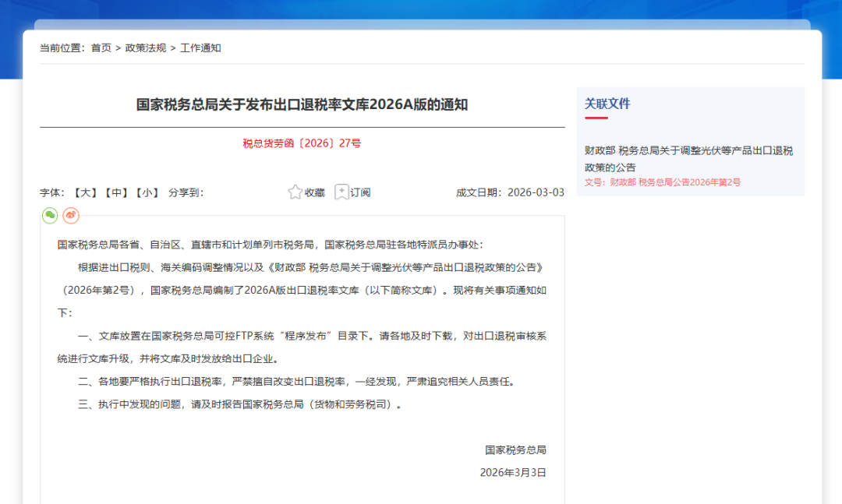Image resolution: width=842 pixels, height=504 pixels.
Task: Open 工作通知 breadcrumb link
Action: [x=200, y=48]
